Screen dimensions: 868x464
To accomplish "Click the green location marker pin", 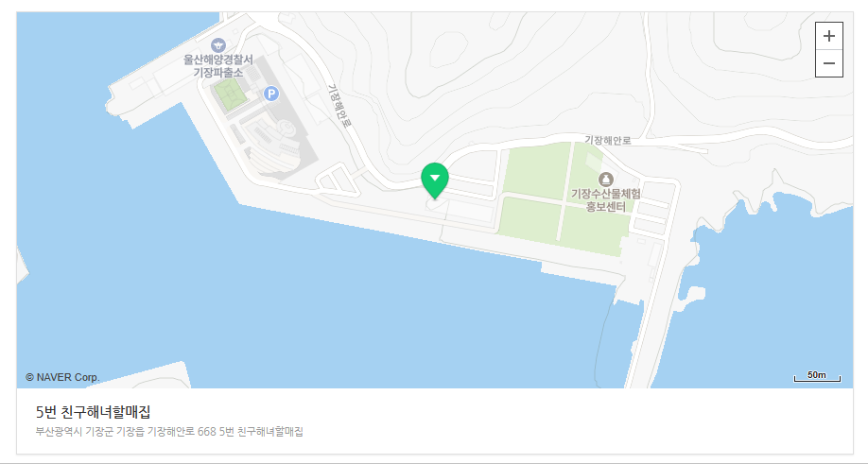I will pos(435,180).
